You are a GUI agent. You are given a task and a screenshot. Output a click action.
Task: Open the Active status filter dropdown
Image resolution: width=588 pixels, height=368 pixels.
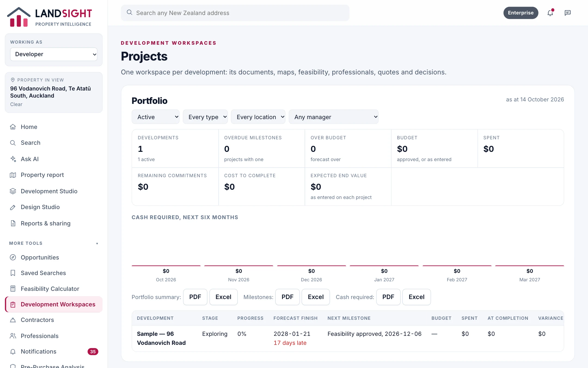[155, 117]
